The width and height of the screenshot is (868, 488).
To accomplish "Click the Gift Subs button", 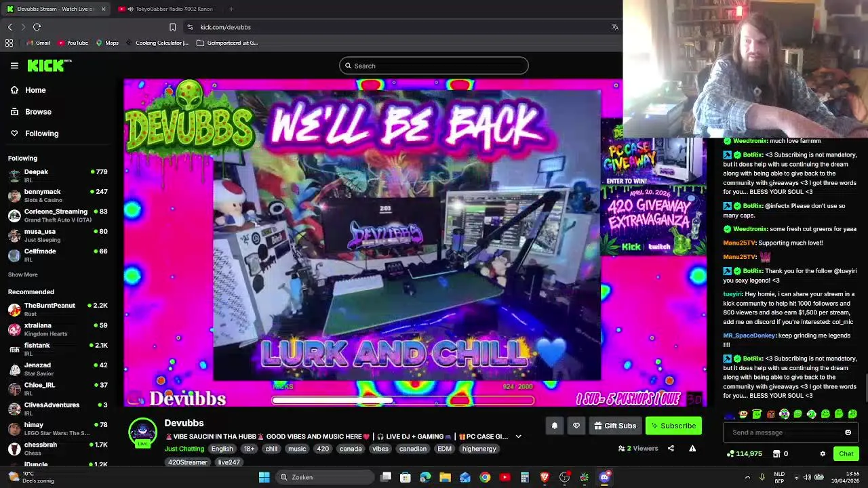I will 615,426.
